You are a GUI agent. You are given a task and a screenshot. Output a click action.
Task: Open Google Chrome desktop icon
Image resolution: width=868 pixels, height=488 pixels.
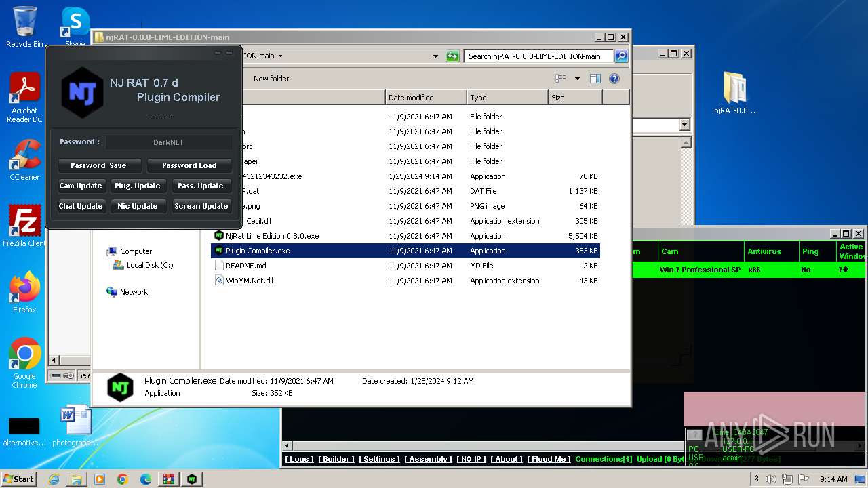coord(24,363)
